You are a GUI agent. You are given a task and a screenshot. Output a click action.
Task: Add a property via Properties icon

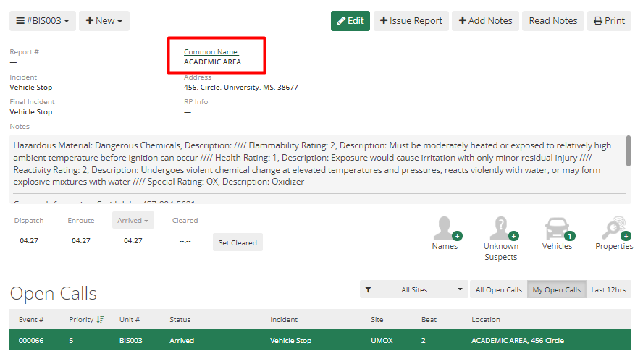pyautogui.click(x=614, y=233)
